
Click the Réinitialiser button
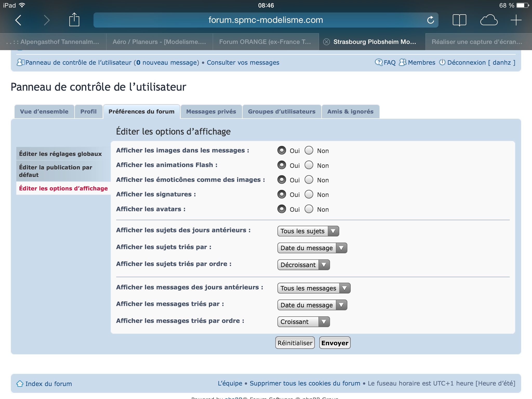coord(295,343)
